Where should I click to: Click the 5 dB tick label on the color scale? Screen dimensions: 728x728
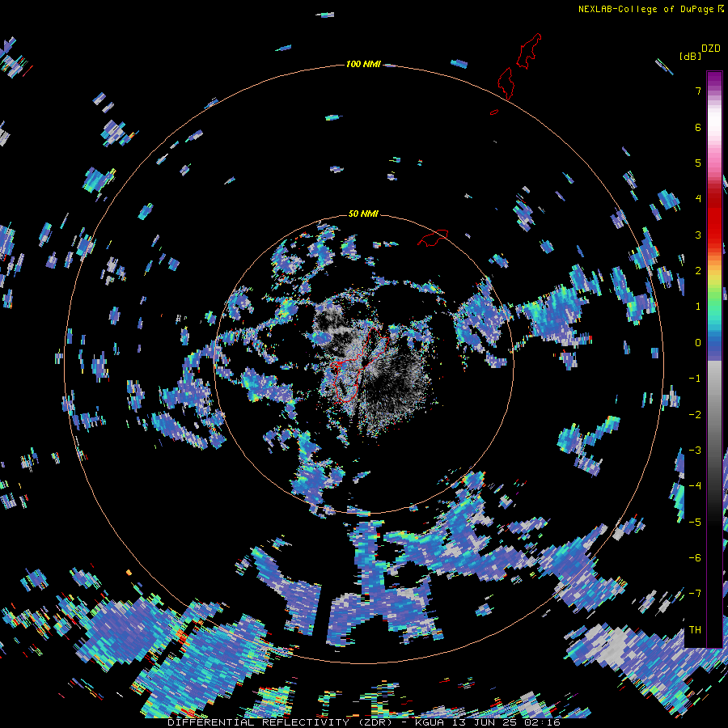698,163
